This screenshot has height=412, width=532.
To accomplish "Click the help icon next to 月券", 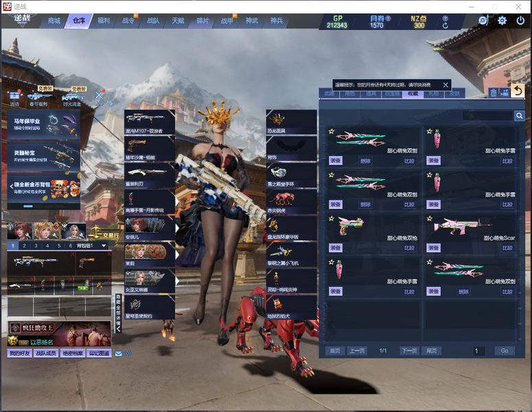I will pos(388,19).
